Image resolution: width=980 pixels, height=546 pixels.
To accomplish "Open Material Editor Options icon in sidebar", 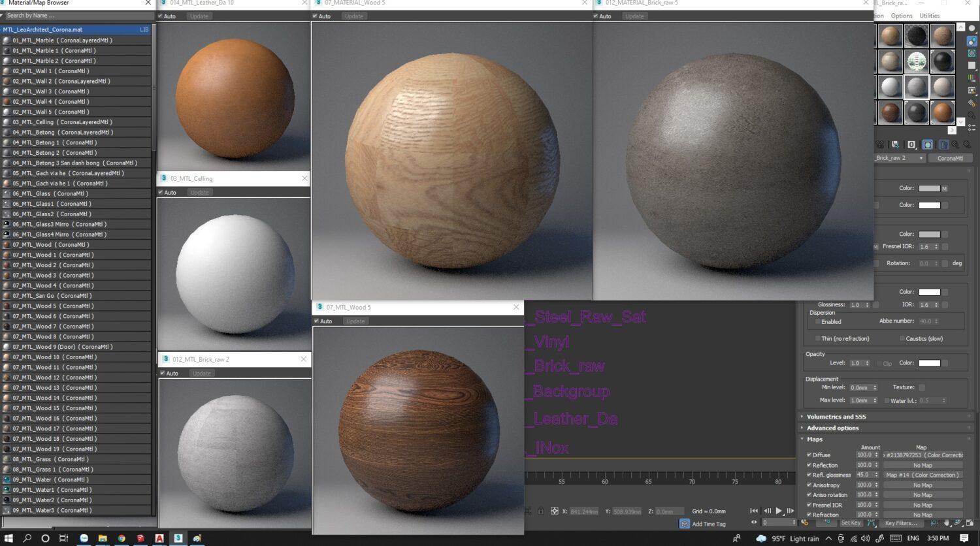I will [972, 103].
